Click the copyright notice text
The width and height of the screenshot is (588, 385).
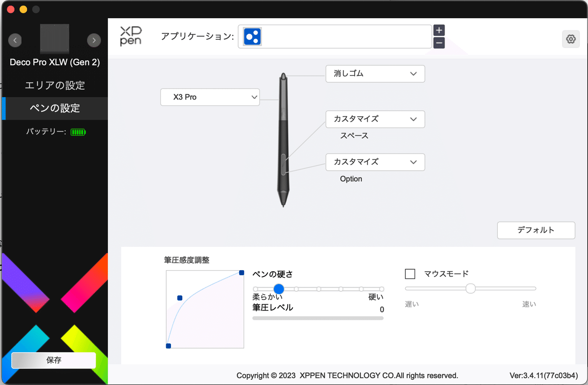[347, 376]
